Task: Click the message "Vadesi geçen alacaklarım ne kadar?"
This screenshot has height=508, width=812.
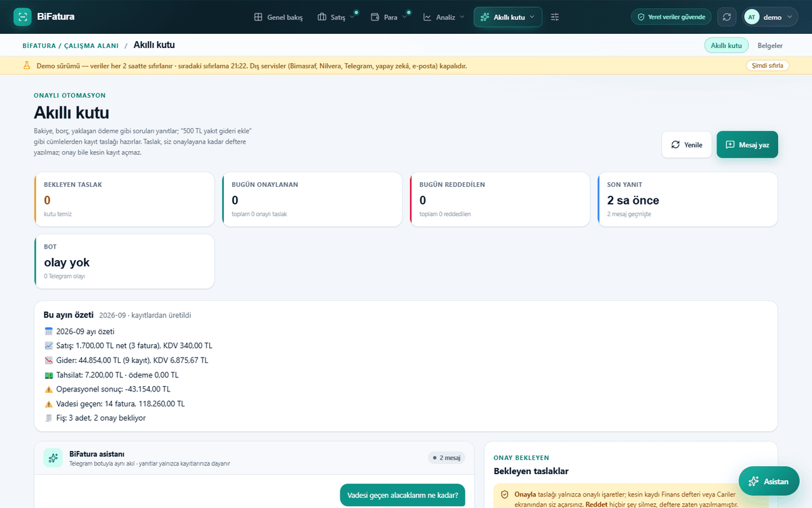Action: point(403,495)
